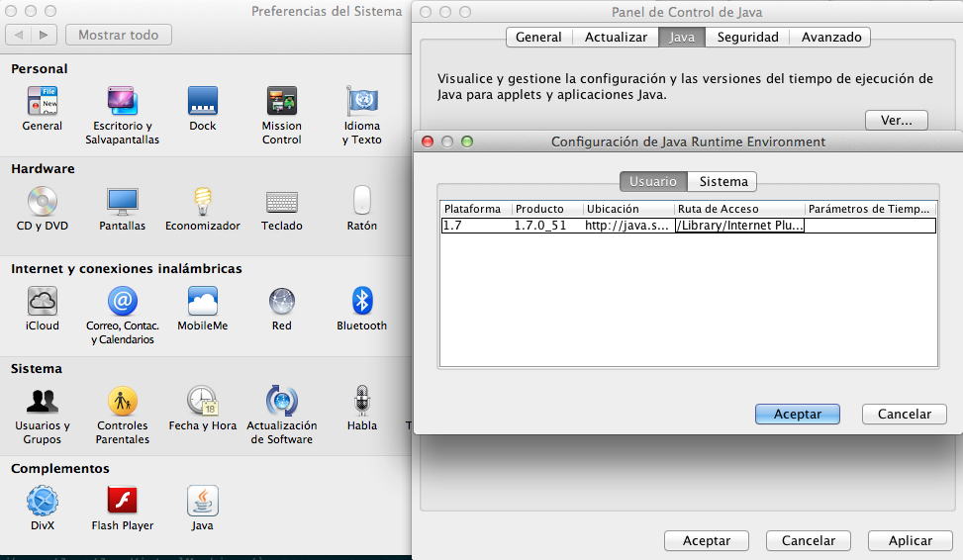Open Pantallas display preferences

pyautogui.click(x=122, y=201)
